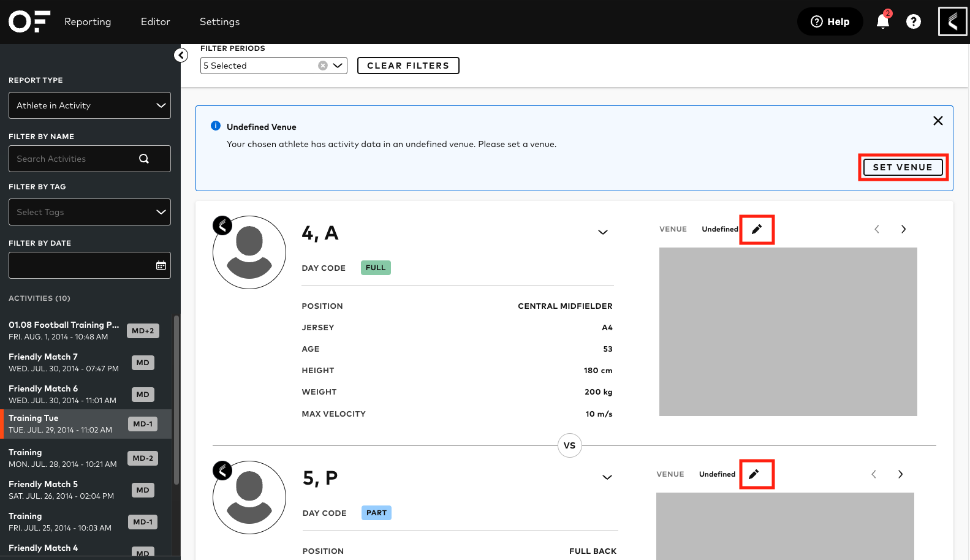Click the venue map for 5, P
Screen dimensions: 970x560
click(785, 526)
